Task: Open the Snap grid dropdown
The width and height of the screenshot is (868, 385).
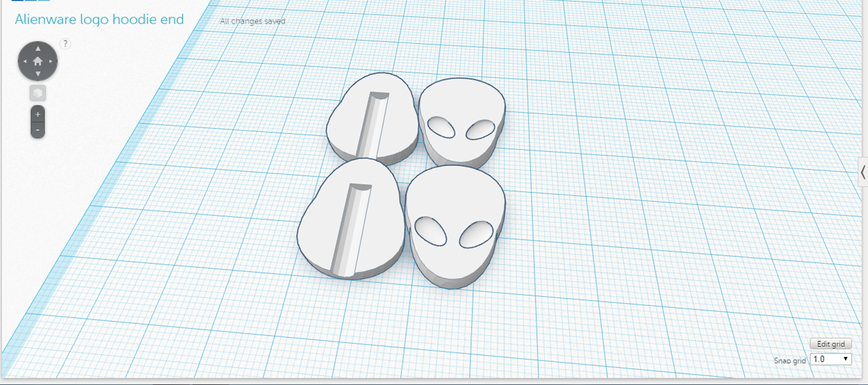Action: (830, 359)
